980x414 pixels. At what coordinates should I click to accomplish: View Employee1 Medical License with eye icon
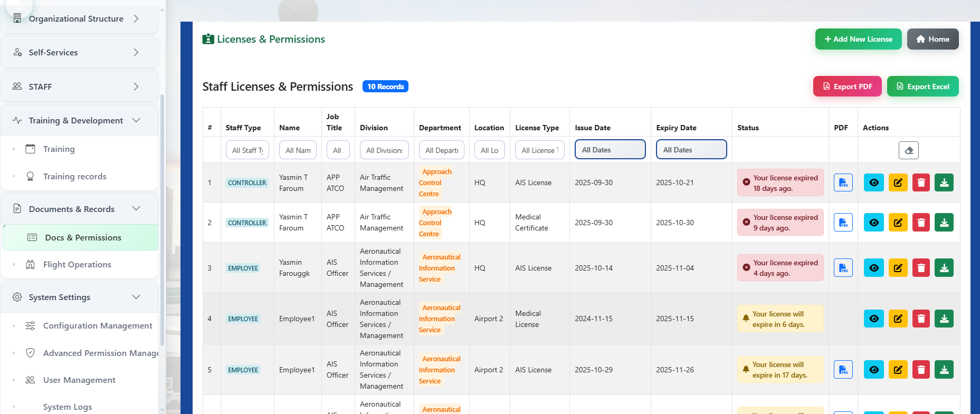(873, 319)
